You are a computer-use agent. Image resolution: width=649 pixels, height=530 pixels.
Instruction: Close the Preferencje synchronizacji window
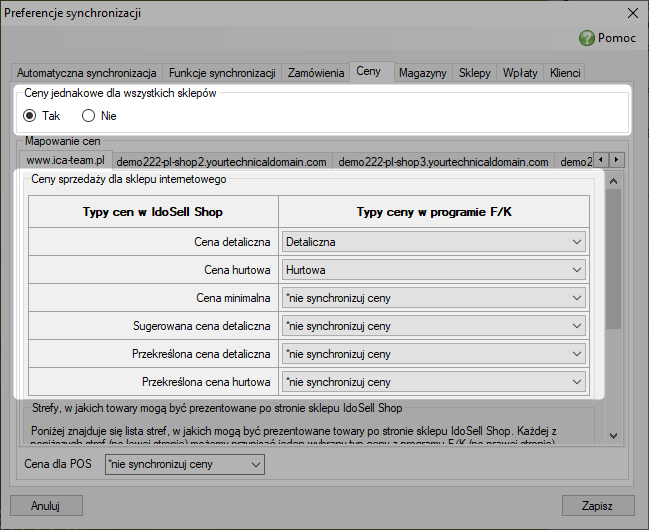[x=632, y=13]
